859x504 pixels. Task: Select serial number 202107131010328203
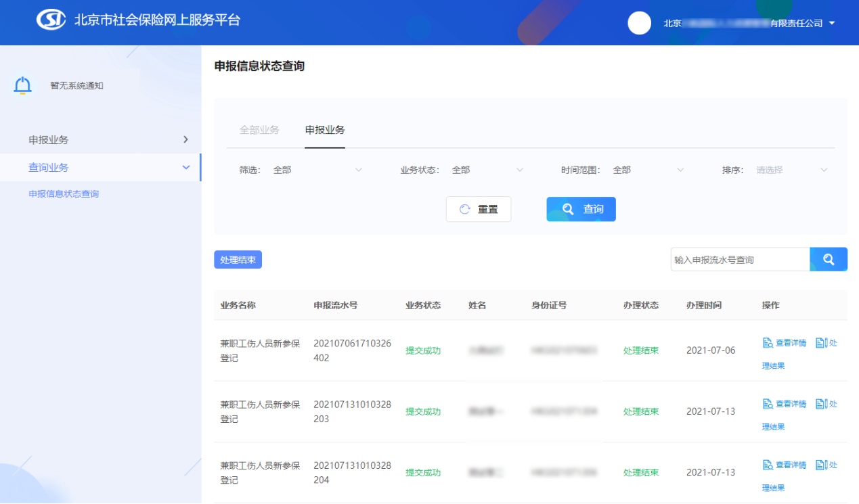pyautogui.click(x=352, y=411)
